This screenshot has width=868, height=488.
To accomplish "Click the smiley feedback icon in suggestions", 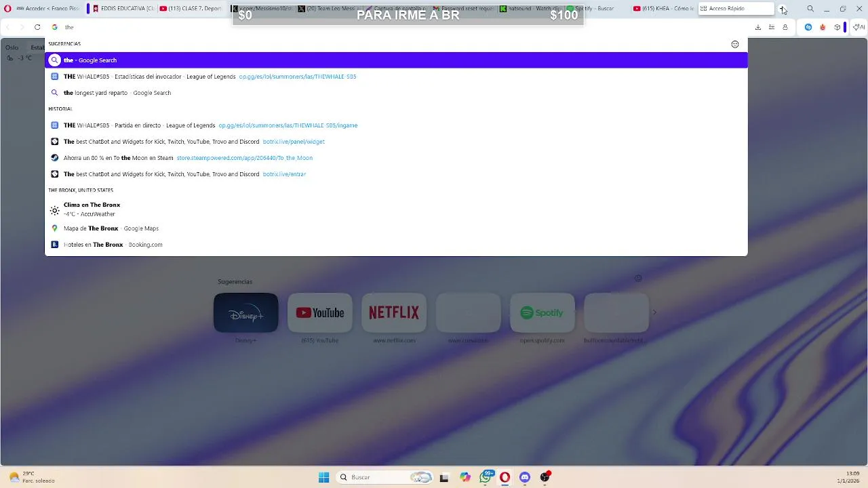I will pos(735,44).
